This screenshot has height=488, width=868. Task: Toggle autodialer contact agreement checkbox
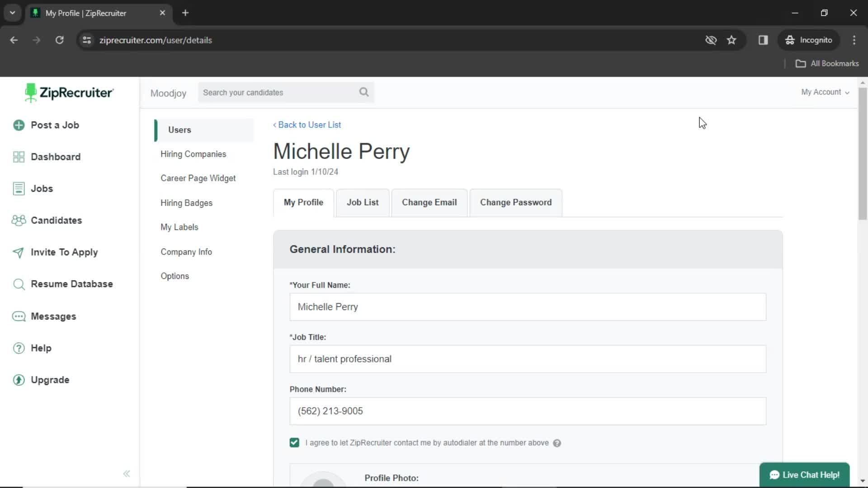[x=294, y=442]
